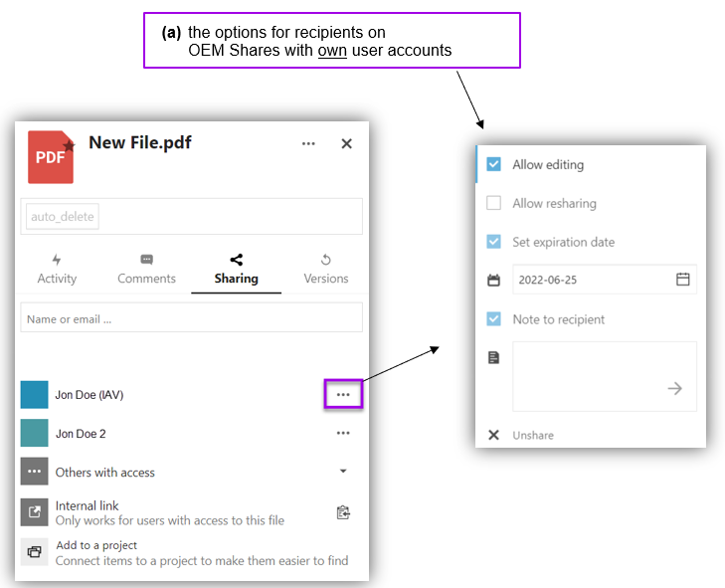Submit the note with the arrow icon
725x588 pixels.
675,389
